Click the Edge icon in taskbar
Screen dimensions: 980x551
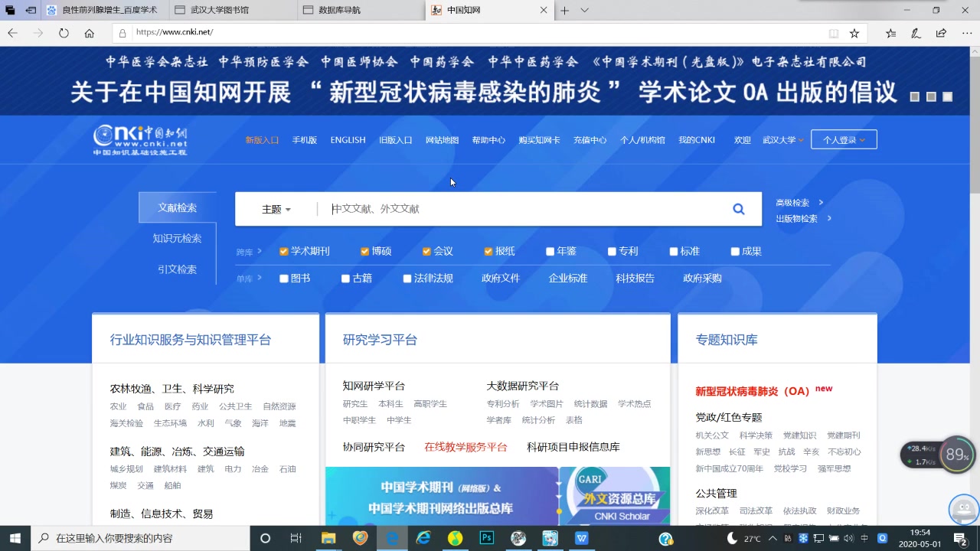point(392,538)
